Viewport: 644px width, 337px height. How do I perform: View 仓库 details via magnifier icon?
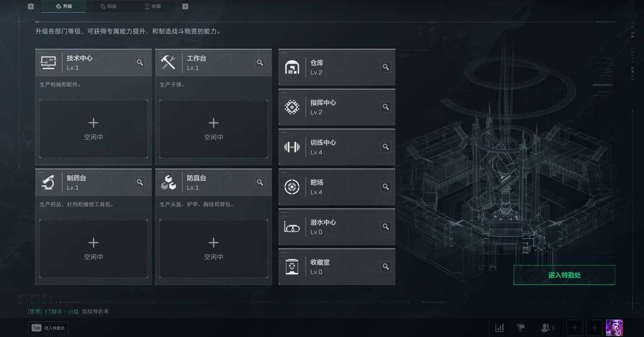tap(386, 67)
